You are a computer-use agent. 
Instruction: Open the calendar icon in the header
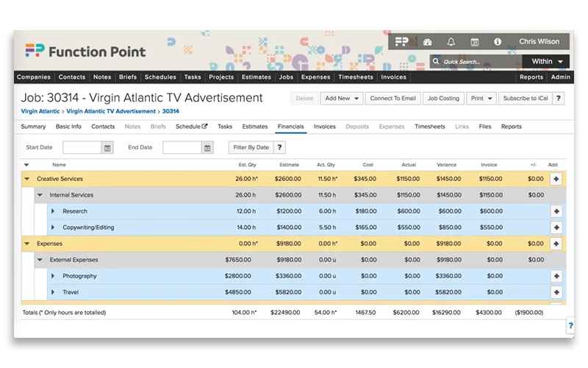474,42
